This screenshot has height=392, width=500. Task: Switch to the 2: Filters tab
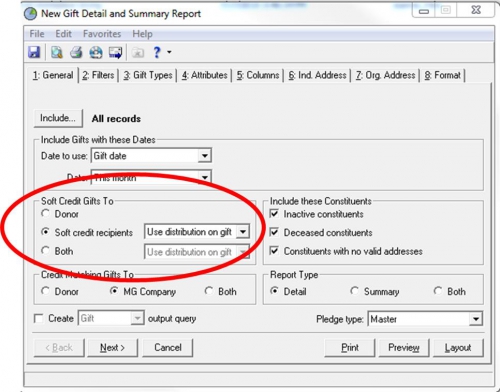tap(98, 75)
